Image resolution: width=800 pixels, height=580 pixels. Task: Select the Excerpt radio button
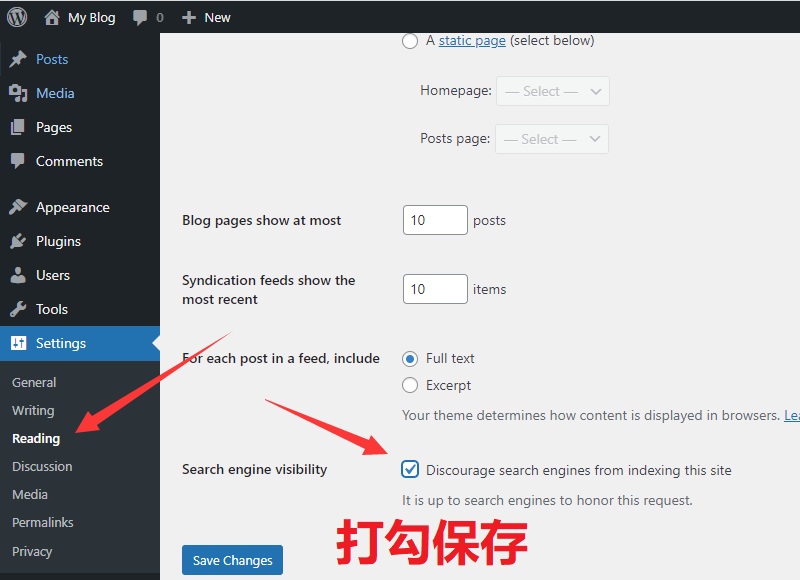[410, 385]
